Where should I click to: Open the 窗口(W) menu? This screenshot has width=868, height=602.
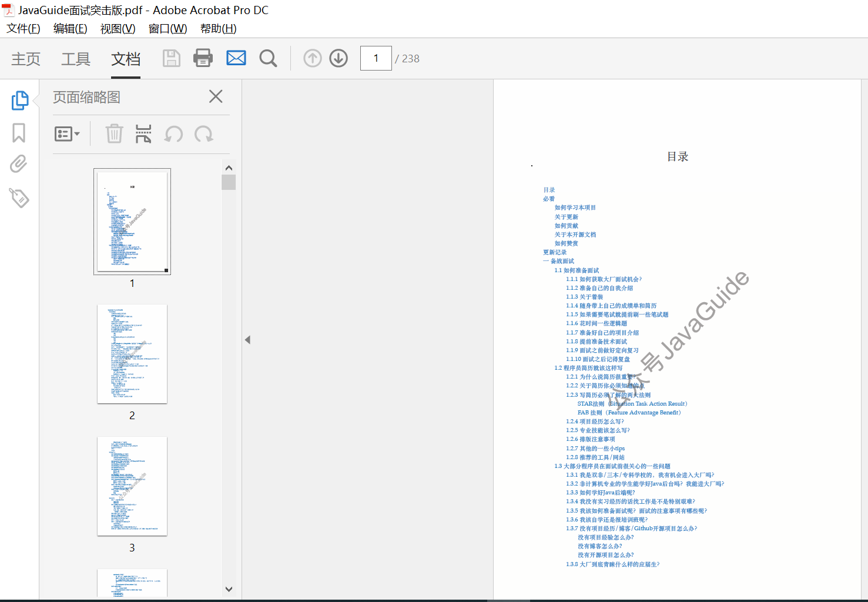[x=168, y=28]
